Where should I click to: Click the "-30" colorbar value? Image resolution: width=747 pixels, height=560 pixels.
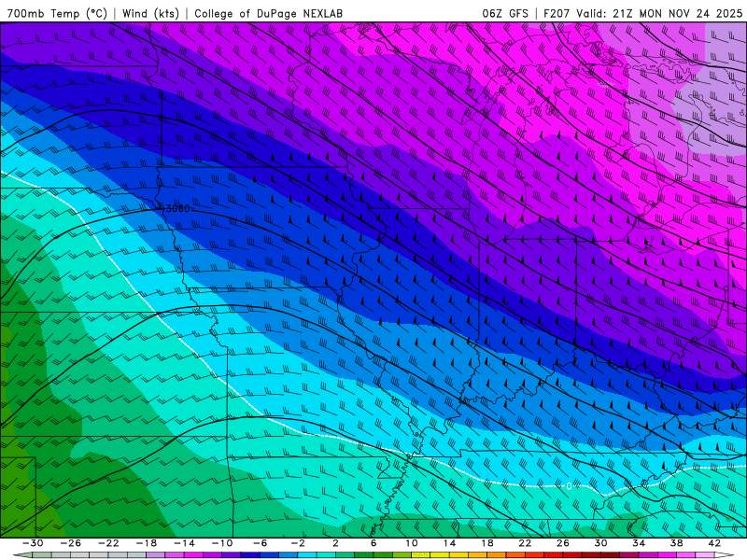click(33, 543)
